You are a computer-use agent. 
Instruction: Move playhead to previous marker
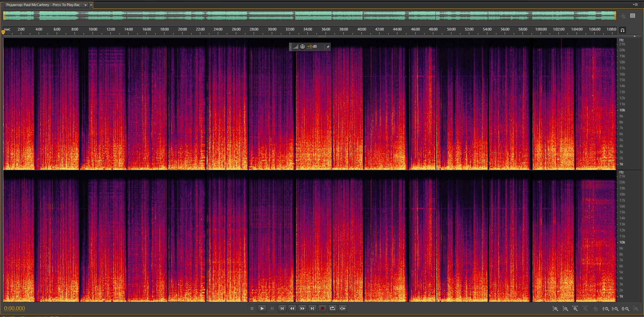tap(282, 309)
